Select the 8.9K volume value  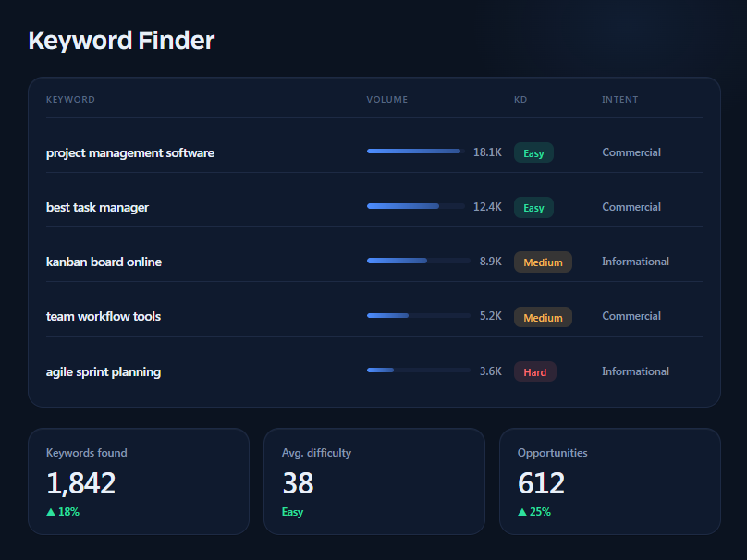[491, 262]
